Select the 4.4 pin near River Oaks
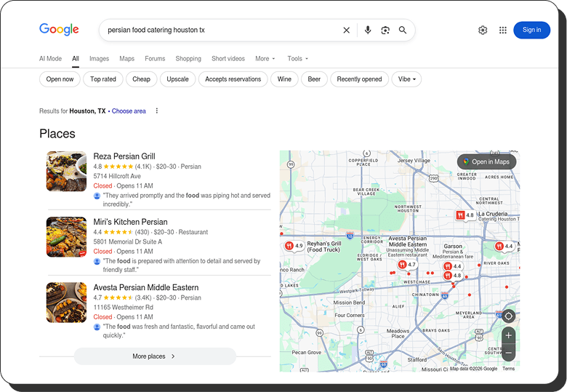The image size is (567, 392). coord(504,246)
